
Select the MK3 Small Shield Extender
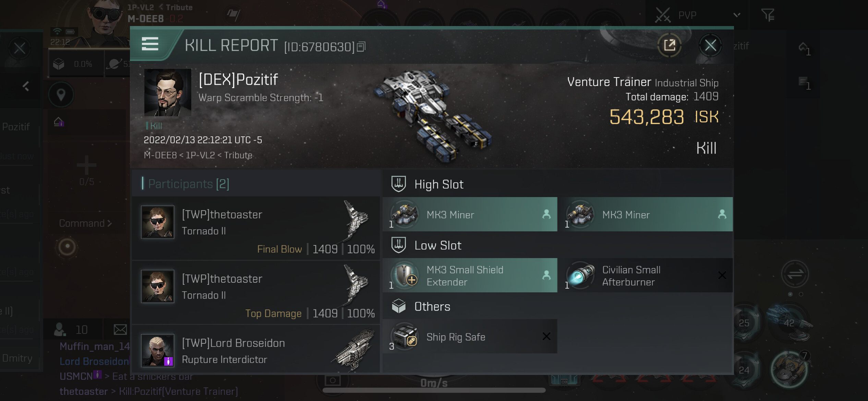[x=470, y=275]
